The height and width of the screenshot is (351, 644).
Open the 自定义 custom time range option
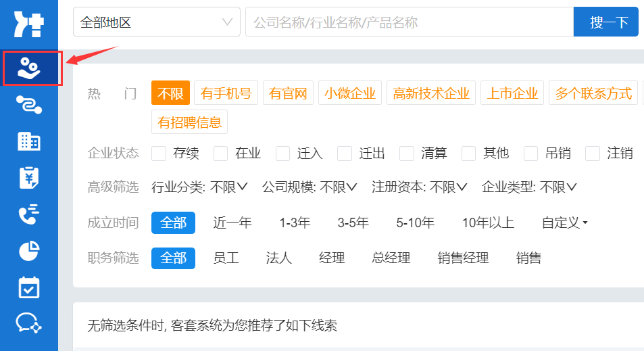click(x=564, y=223)
